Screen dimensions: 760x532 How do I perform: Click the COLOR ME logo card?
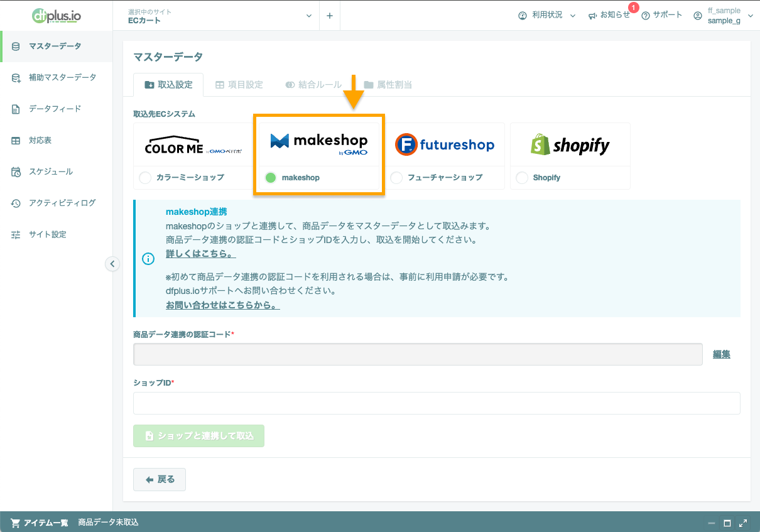(193, 145)
